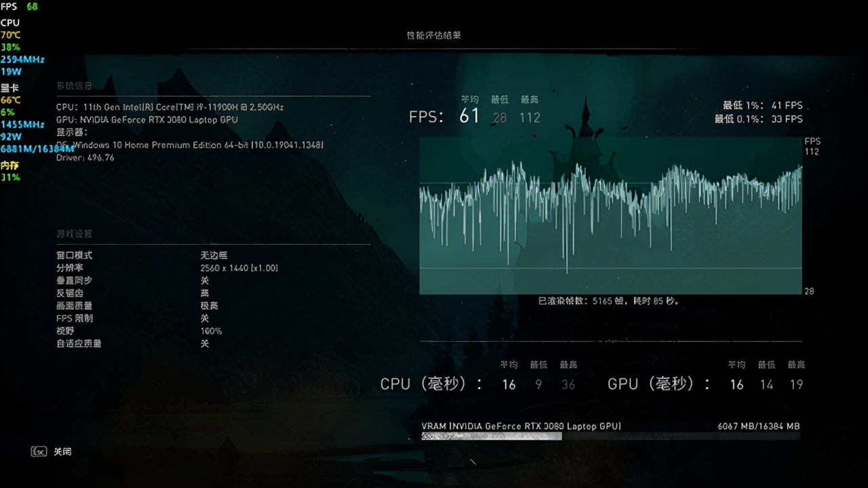Viewport: 868px width, 488px height.
Task: Click the overlay memory reading 6881M/16384M
Action: tap(37, 149)
